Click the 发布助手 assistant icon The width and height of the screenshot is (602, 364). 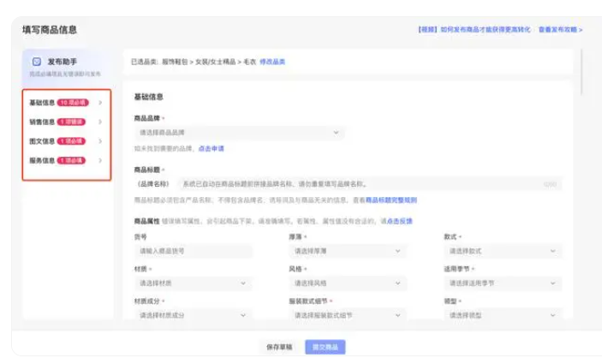(36, 62)
